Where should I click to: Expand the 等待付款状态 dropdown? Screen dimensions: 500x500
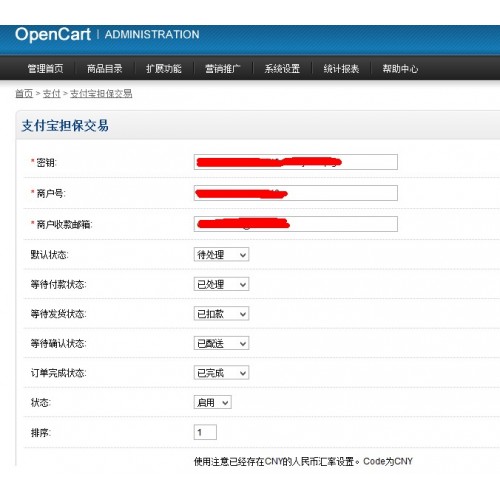tap(221, 284)
